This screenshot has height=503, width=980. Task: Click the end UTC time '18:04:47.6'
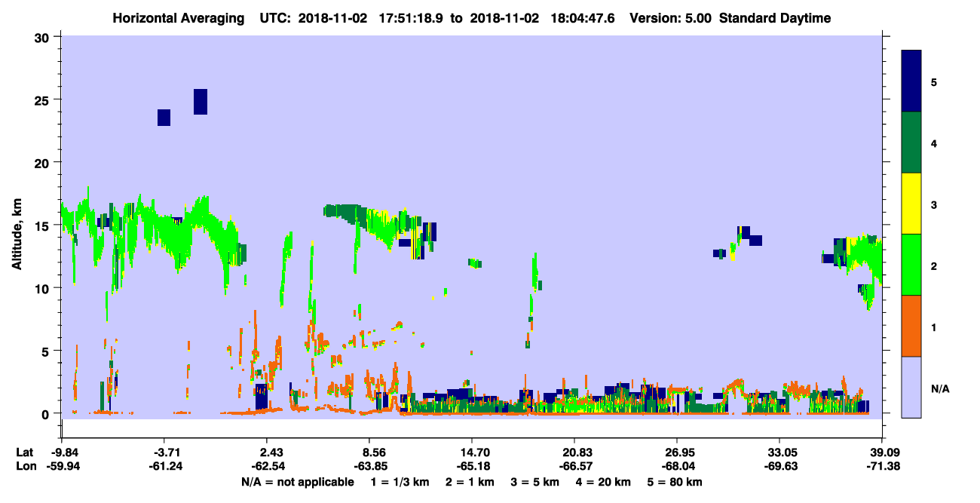pos(582,18)
